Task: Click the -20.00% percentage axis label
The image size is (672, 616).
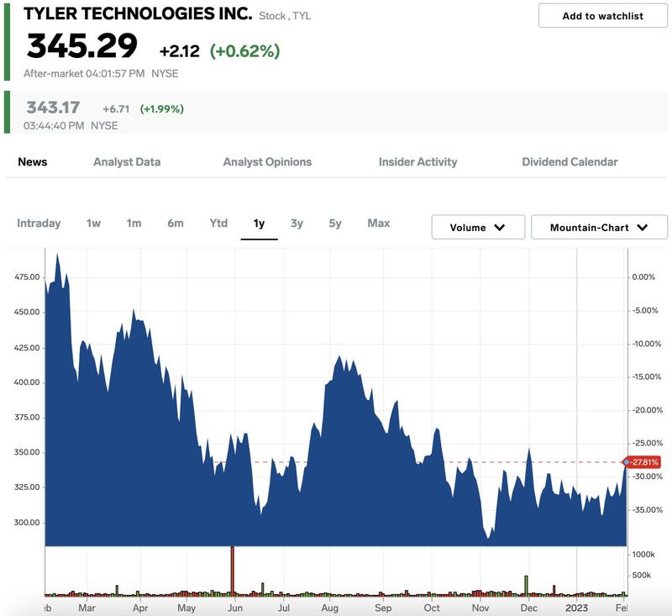Action: point(646,410)
